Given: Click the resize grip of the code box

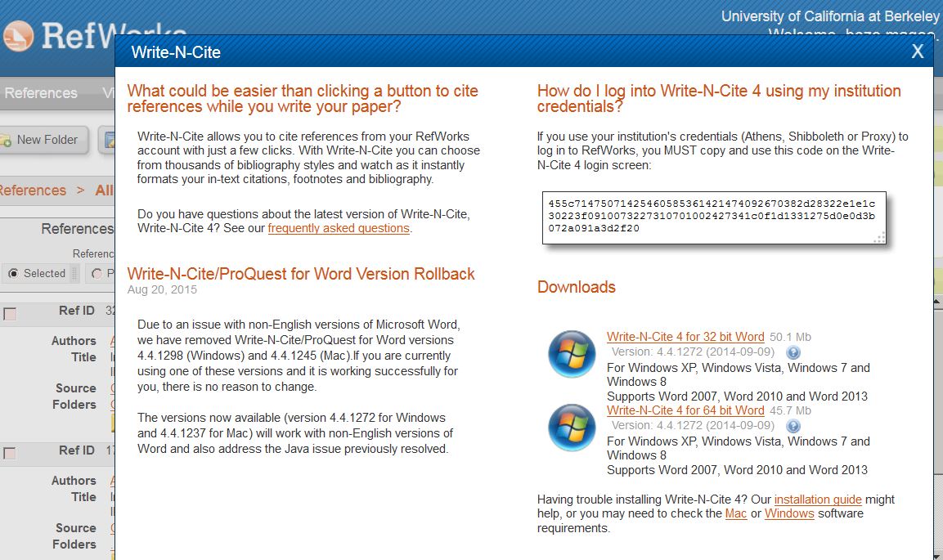Looking at the screenshot, I should (880, 238).
